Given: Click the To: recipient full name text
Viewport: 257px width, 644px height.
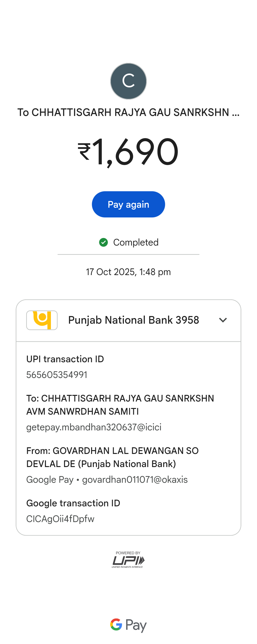Looking at the screenshot, I should [120, 405].
